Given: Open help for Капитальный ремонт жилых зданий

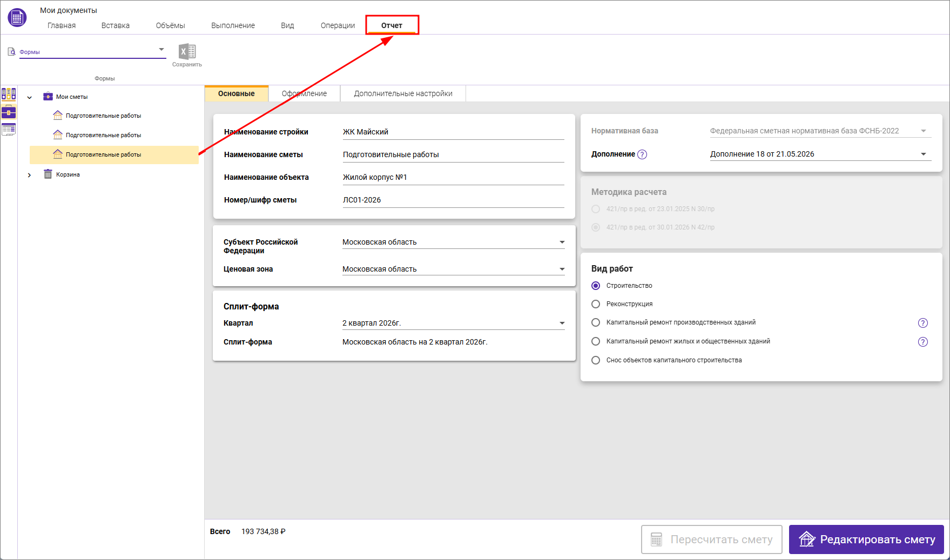Looking at the screenshot, I should (923, 342).
